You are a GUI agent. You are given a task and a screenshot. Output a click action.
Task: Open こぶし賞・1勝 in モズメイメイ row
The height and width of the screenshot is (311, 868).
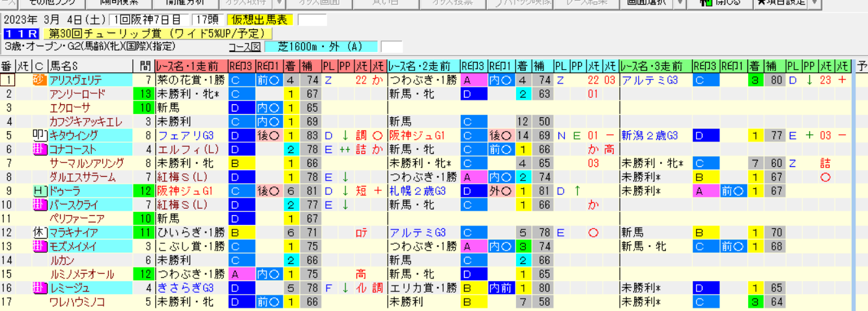190,246
